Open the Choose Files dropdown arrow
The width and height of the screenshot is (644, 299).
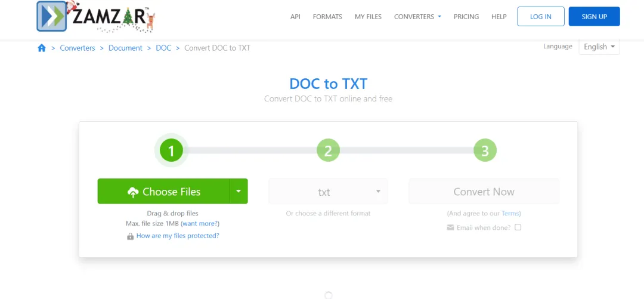pos(239,191)
